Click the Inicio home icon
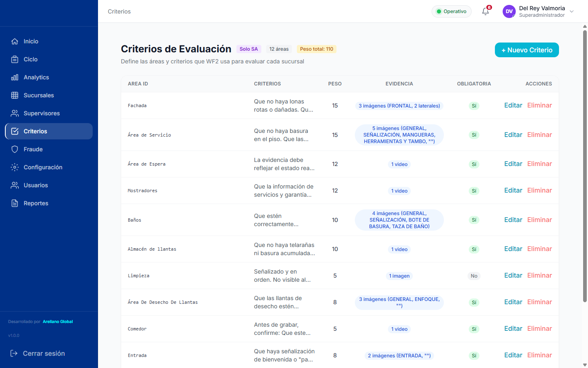 point(15,41)
